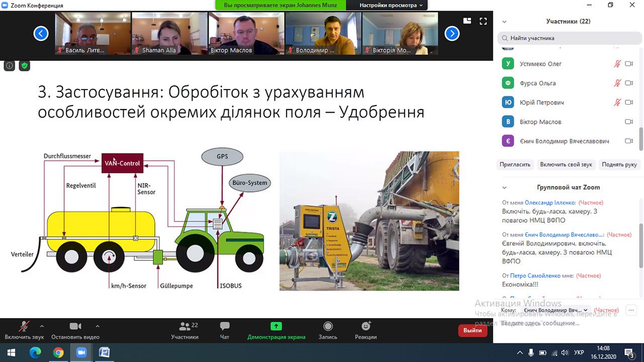Open Windows notification center
The image size is (644, 362).
tap(629, 352)
